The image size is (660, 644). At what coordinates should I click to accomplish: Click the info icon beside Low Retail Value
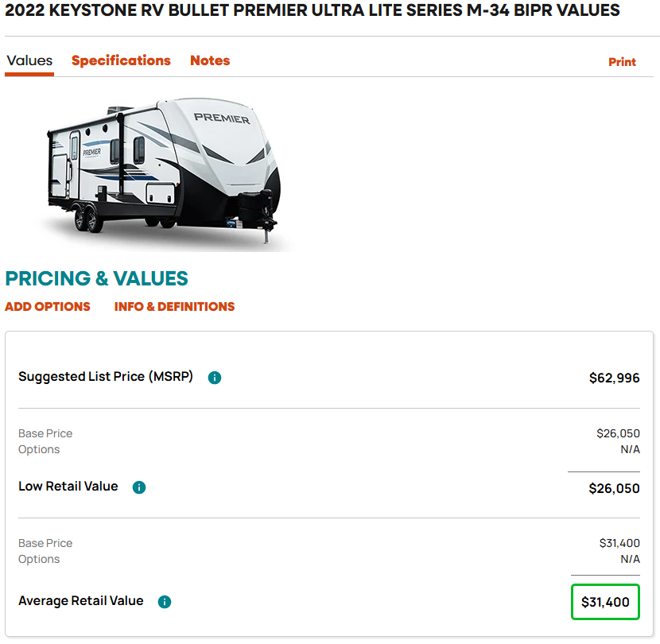(139, 487)
